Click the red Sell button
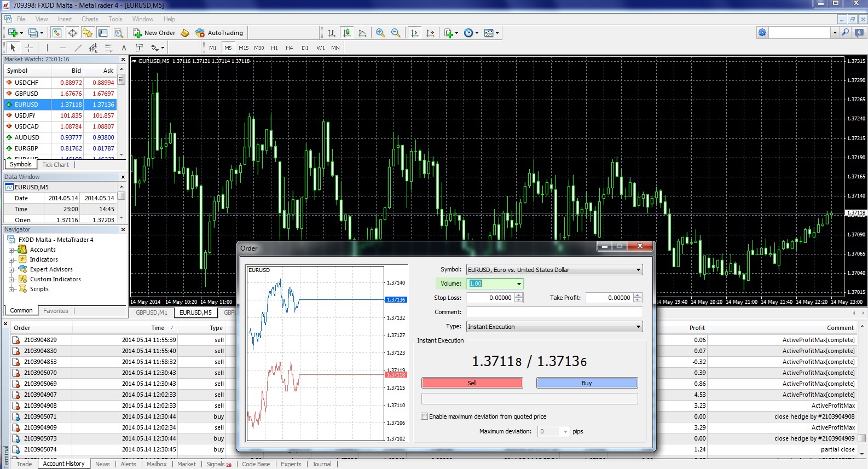This screenshot has height=469, width=868. (x=472, y=383)
